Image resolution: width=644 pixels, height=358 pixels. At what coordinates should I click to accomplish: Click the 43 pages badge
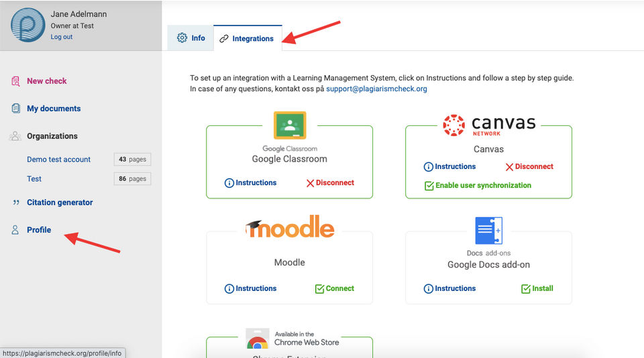[x=132, y=160]
